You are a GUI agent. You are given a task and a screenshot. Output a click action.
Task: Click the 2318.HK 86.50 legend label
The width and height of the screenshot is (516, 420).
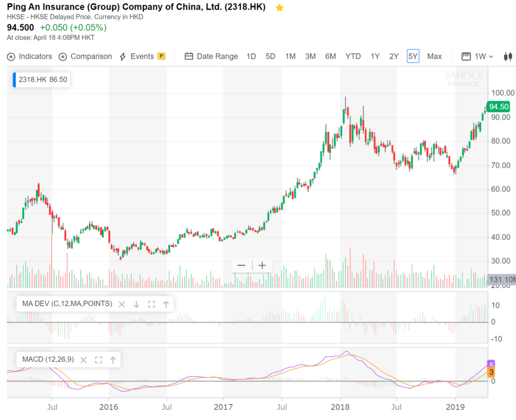point(43,79)
